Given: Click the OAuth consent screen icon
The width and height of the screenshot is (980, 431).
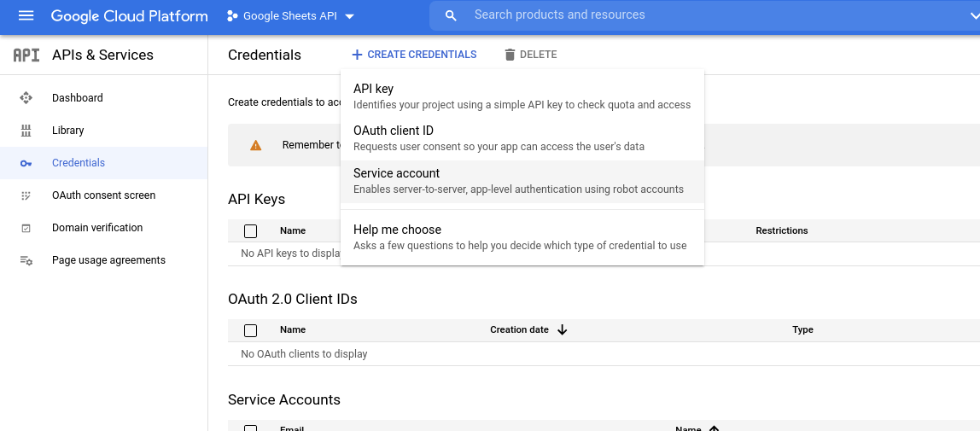Looking at the screenshot, I should pyautogui.click(x=26, y=195).
